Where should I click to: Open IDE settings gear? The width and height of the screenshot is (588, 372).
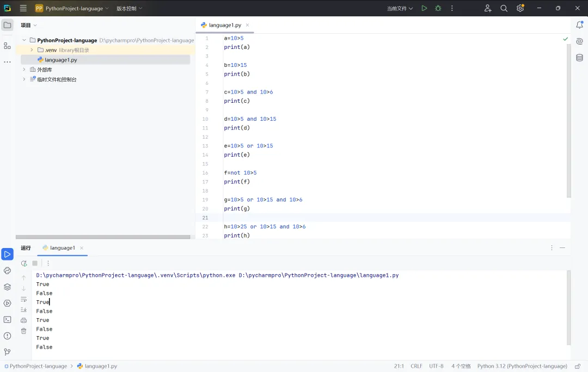(x=520, y=8)
